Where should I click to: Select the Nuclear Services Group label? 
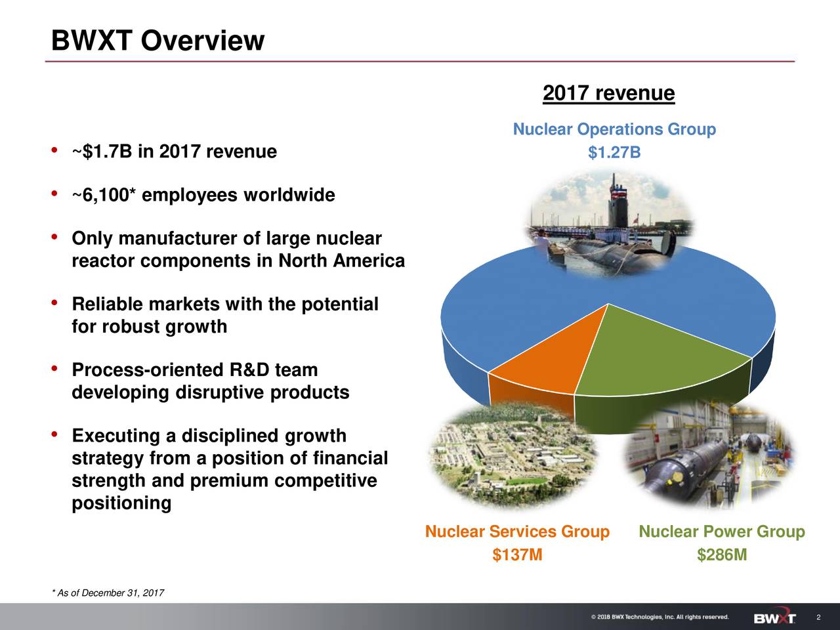518,531
